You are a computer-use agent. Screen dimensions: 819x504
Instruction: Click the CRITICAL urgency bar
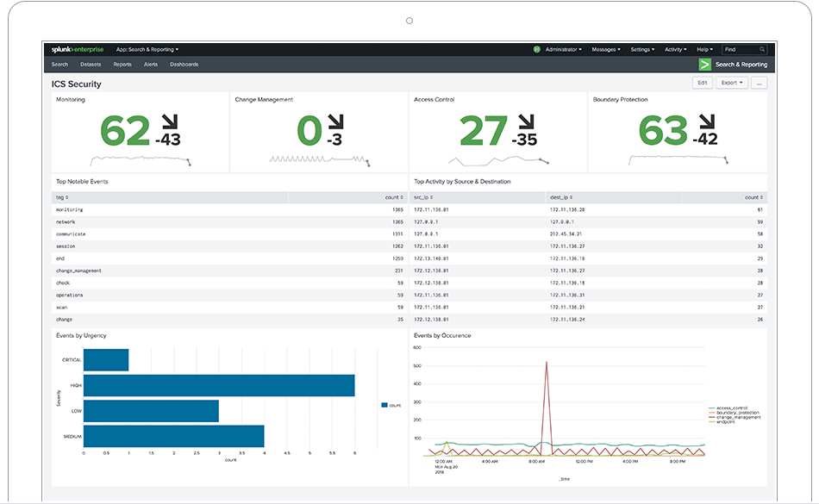[106, 360]
